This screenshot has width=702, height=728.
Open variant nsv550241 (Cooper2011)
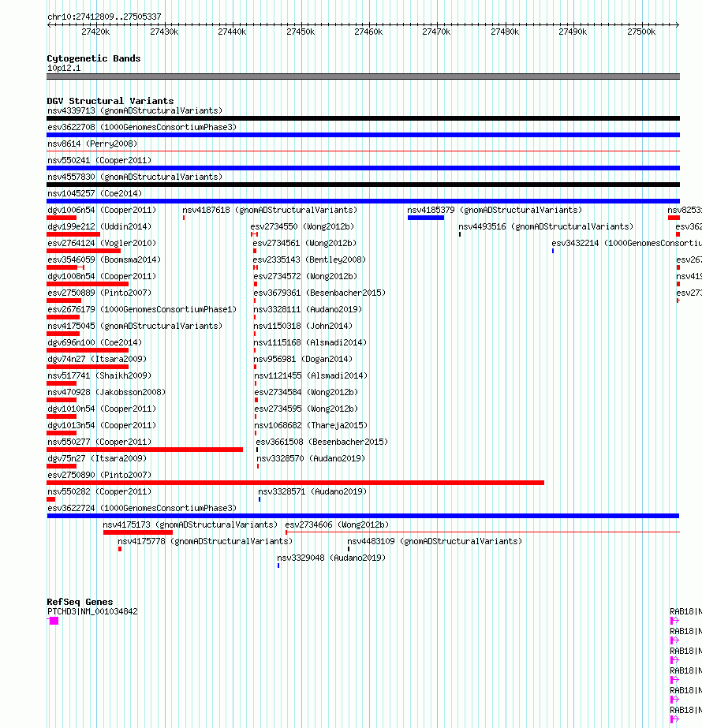click(99, 160)
